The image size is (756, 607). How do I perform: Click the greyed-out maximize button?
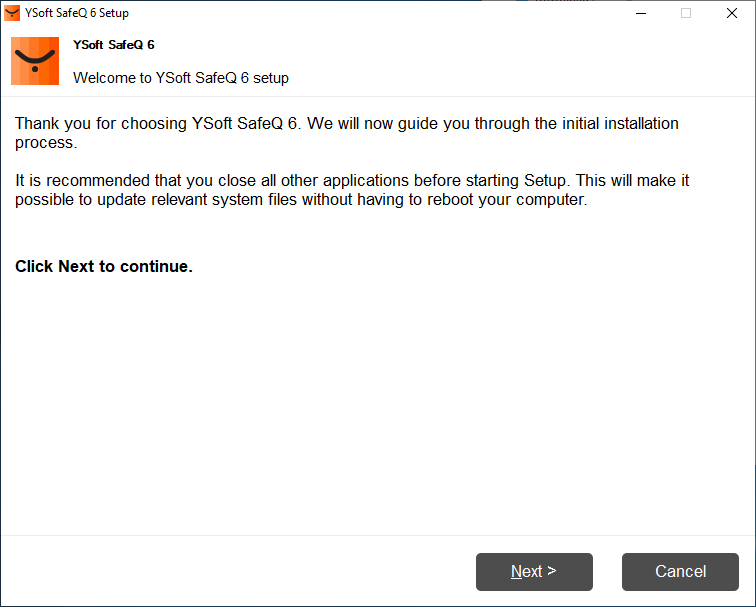[x=686, y=13]
